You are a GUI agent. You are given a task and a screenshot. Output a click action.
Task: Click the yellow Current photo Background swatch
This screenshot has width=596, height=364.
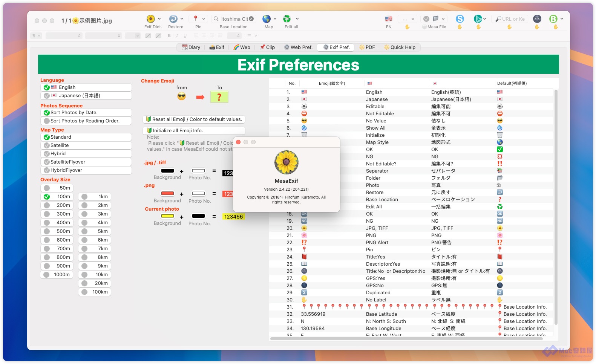tap(168, 216)
